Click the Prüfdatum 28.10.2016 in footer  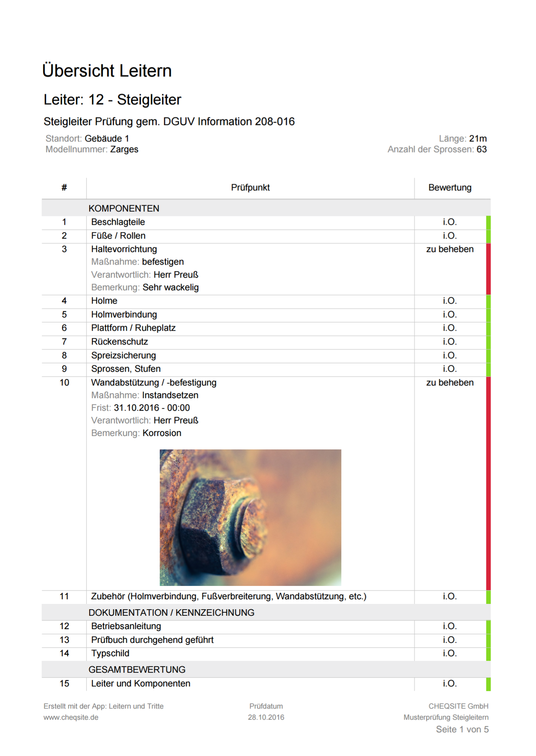(x=266, y=717)
